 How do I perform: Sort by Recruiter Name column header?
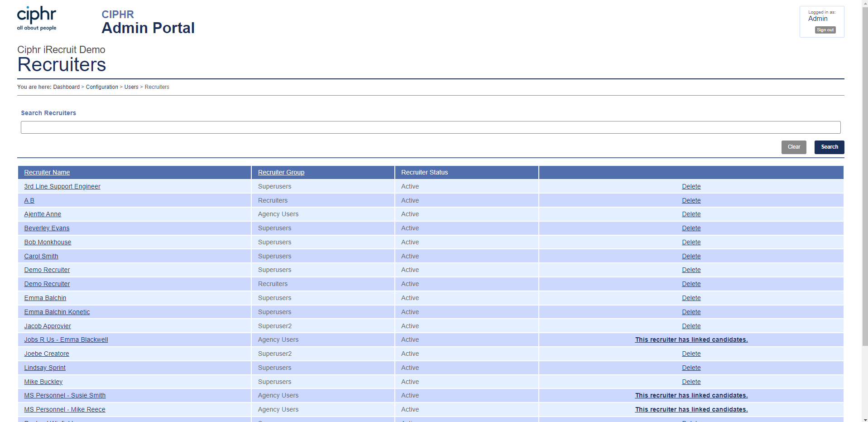pyautogui.click(x=47, y=172)
